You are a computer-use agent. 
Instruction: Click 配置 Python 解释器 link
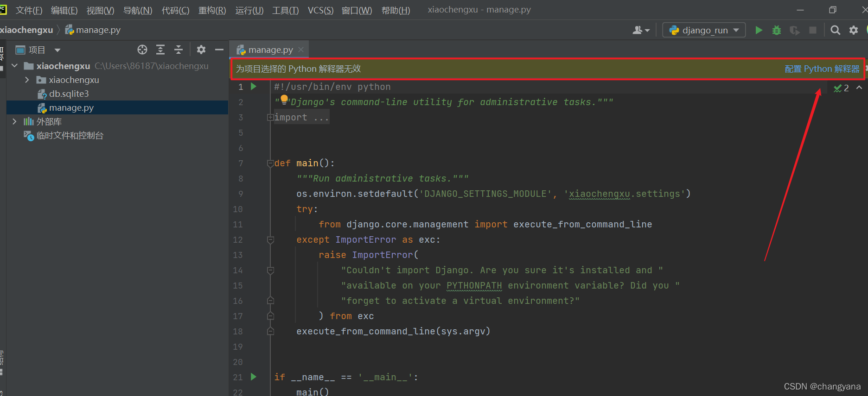[x=822, y=69]
